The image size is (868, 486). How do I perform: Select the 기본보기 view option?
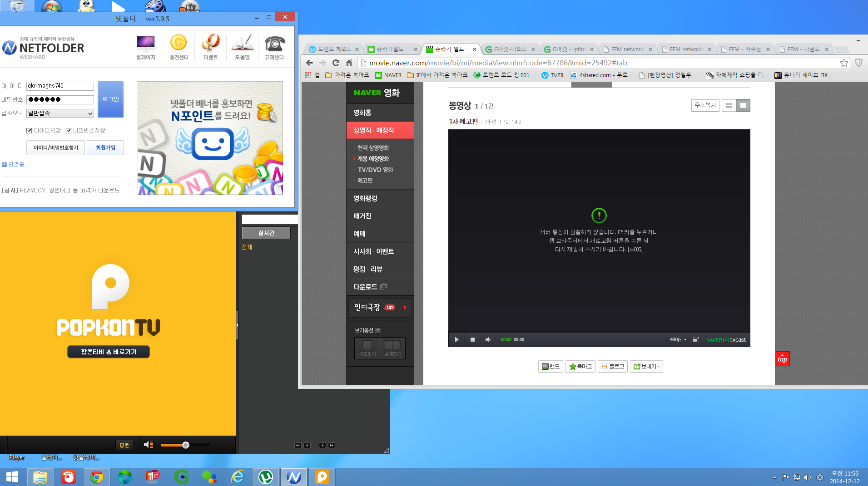point(367,348)
